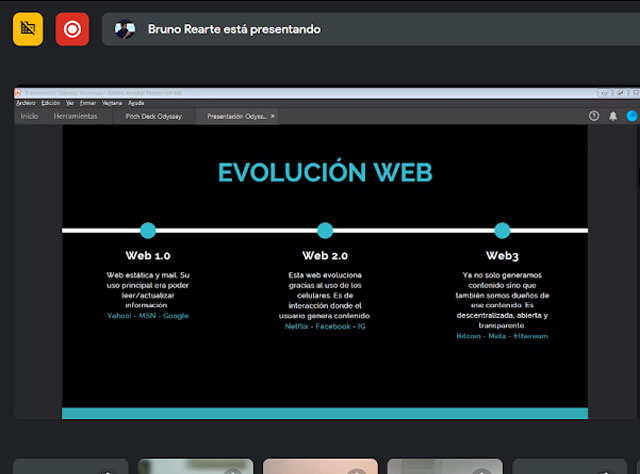Select the Presentación Odyssey tab
This screenshot has width=640, height=474.
pyautogui.click(x=236, y=116)
